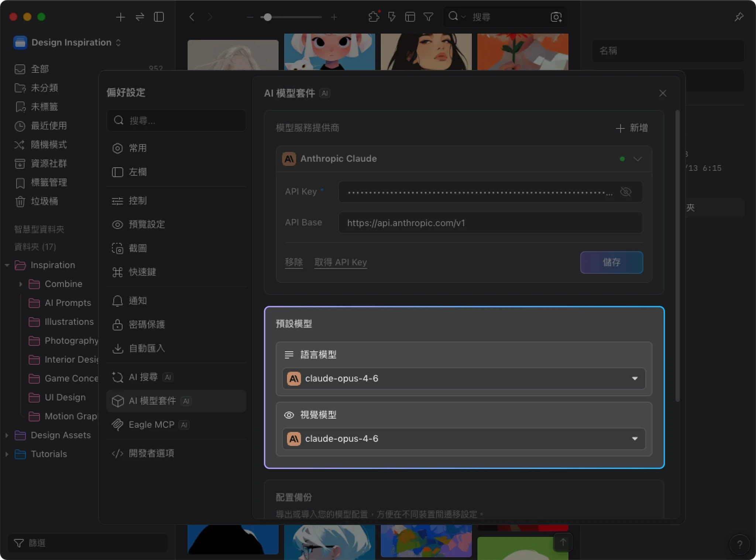Click the search-by-image camera icon
Image resolution: width=756 pixels, height=560 pixels.
coord(556,17)
